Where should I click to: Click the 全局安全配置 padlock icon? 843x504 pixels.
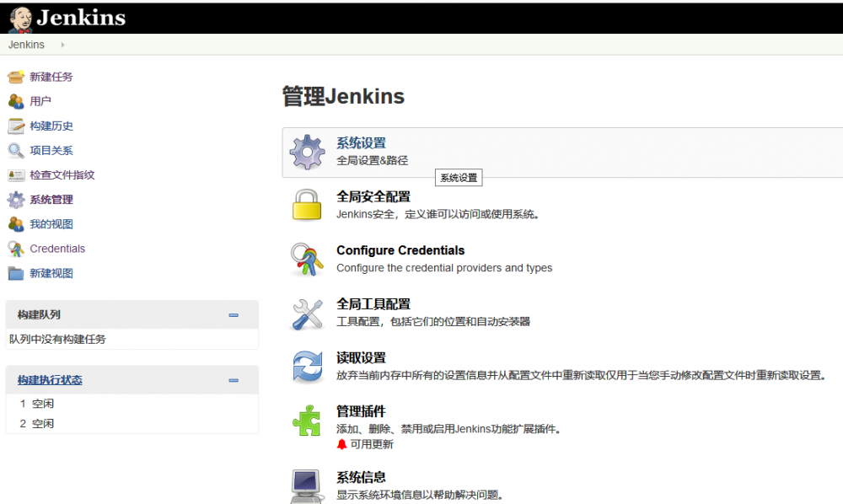click(x=307, y=205)
